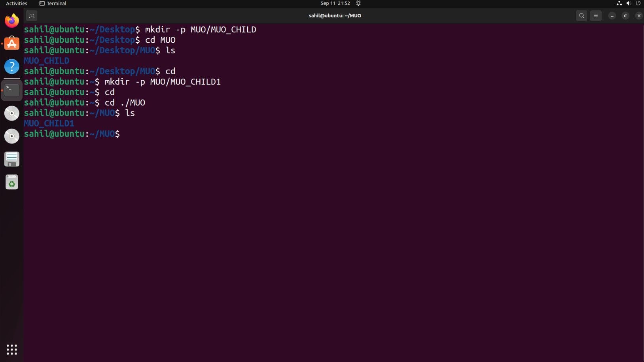The image size is (644, 362).
Task: Open the system status menu at top right
Action: coord(628,3)
